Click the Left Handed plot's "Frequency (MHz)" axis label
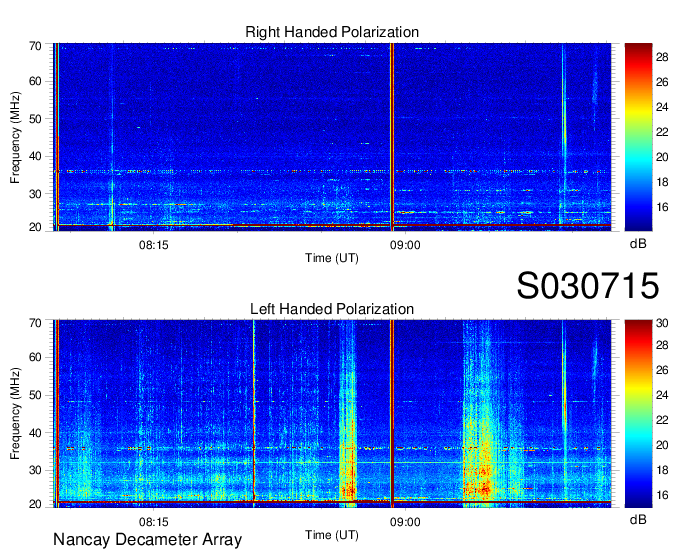The height and width of the screenshot is (552, 680). point(15,414)
